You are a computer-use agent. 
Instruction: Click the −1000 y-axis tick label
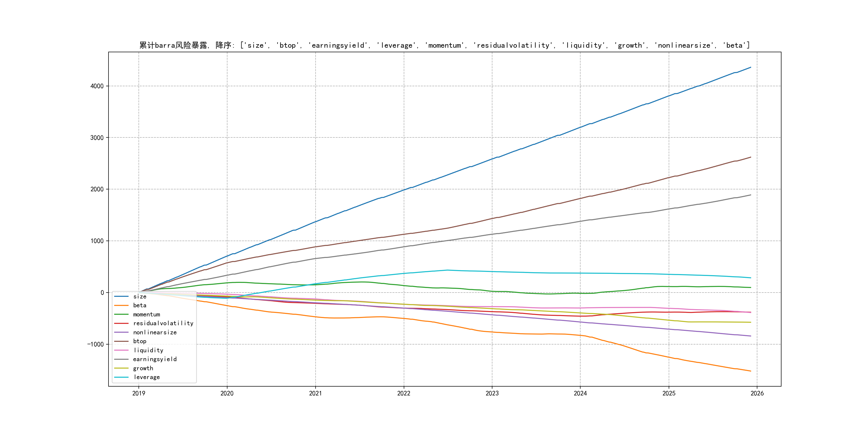95,344
